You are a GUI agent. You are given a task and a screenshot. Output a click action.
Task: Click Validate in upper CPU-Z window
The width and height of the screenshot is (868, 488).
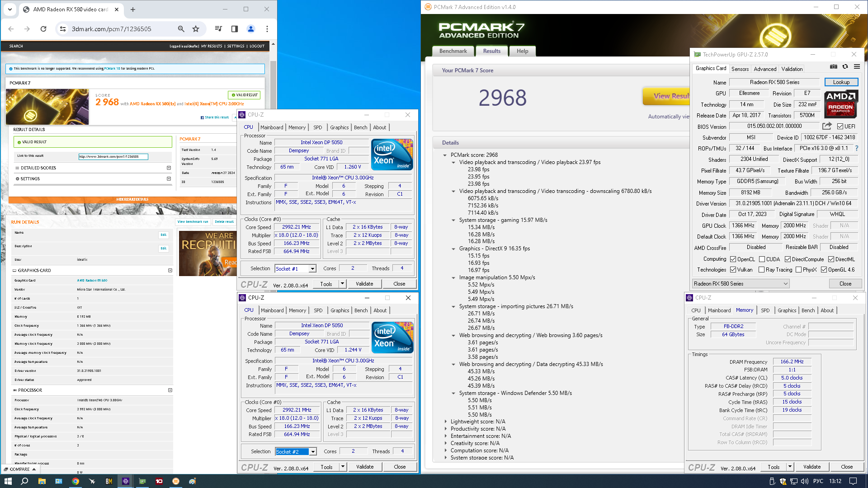click(x=364, y=284)
